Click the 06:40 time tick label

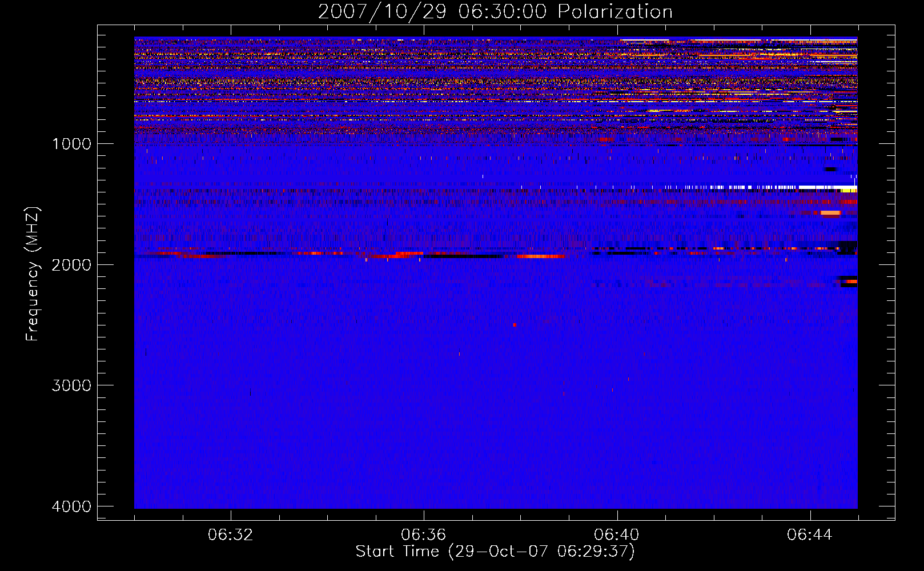point(617,535)
